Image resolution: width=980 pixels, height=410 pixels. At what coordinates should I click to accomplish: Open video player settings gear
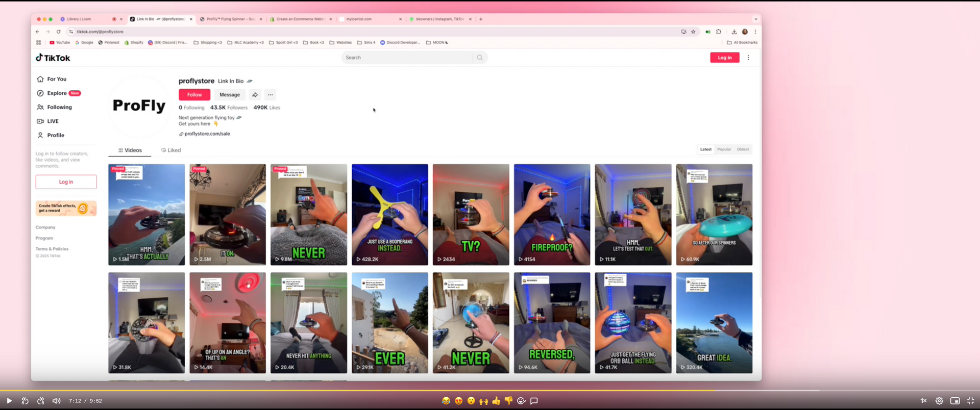(x=939, y=401)
